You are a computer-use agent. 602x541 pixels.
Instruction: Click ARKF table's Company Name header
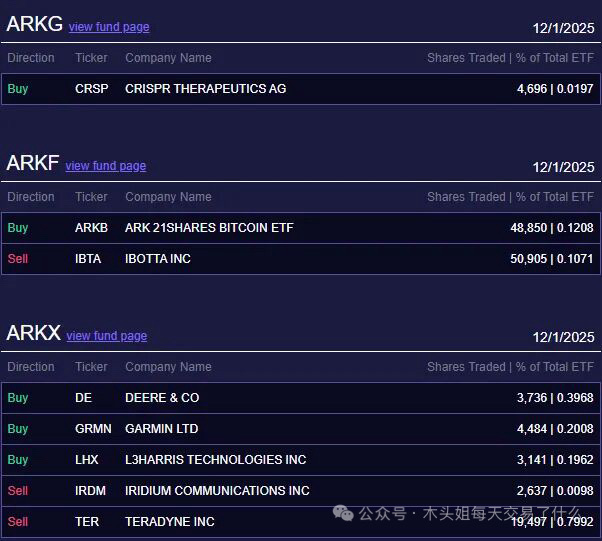[x=168, y=197]
